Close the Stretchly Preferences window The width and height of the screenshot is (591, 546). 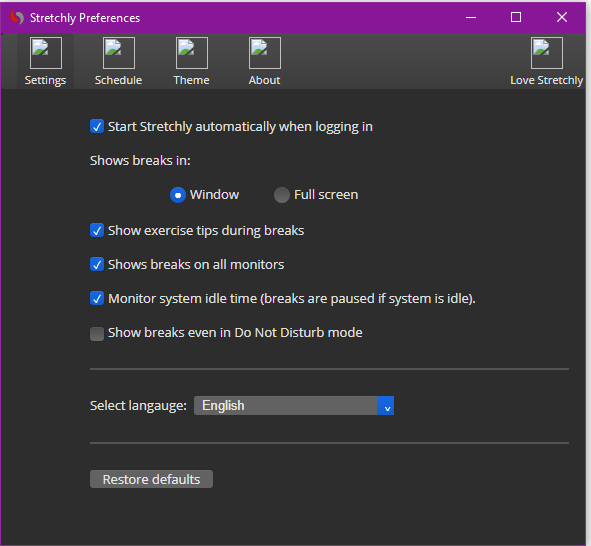(562, 17)
